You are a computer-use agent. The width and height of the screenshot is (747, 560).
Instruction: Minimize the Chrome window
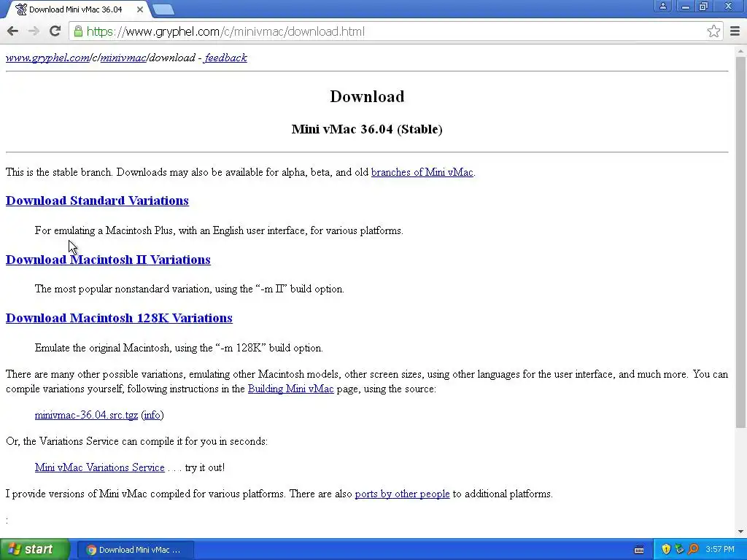click(686, 6)
